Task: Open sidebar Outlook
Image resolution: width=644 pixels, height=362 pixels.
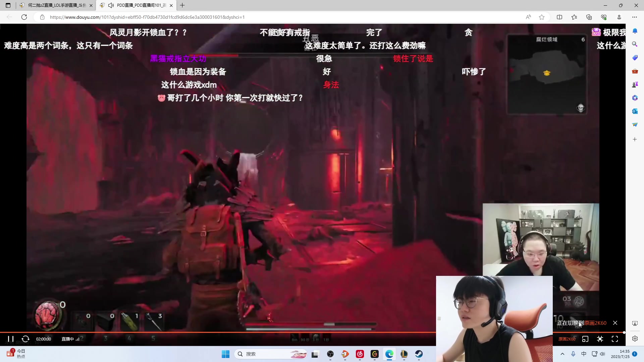Action: click(635, 111)
